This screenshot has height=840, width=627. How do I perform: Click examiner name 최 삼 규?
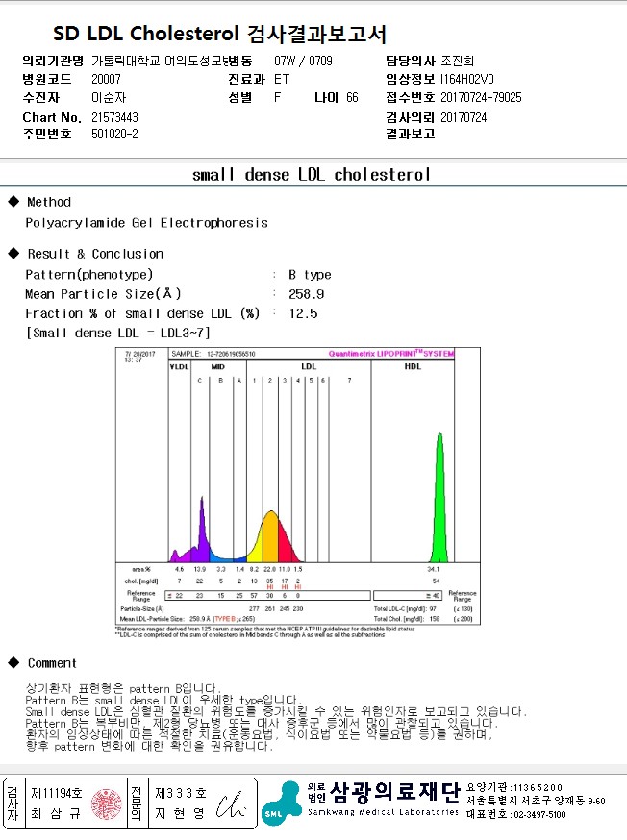pyautogui.click(x=57, y=814)
